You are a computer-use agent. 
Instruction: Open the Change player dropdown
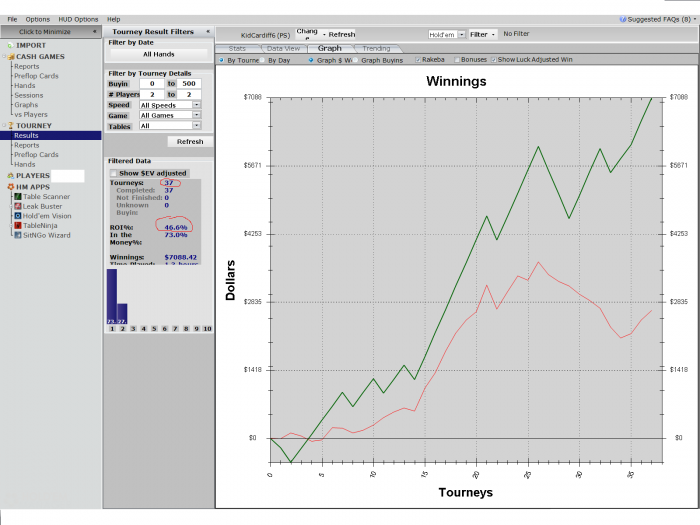tap(311, 34)
